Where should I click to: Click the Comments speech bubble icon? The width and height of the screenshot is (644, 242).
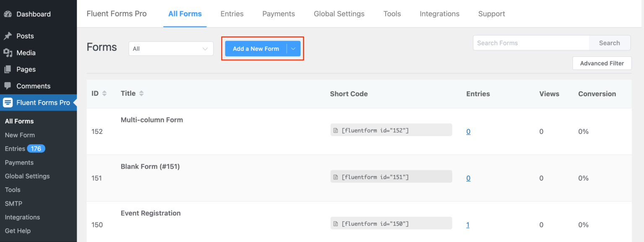pyautogui.click(x=8, y=86)
